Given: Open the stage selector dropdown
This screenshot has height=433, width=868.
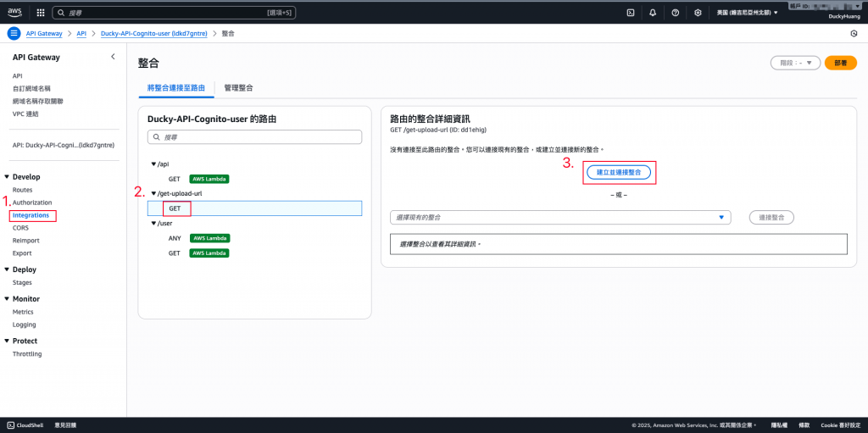Looking at the screenshot, I should click(x=795, y=63).
